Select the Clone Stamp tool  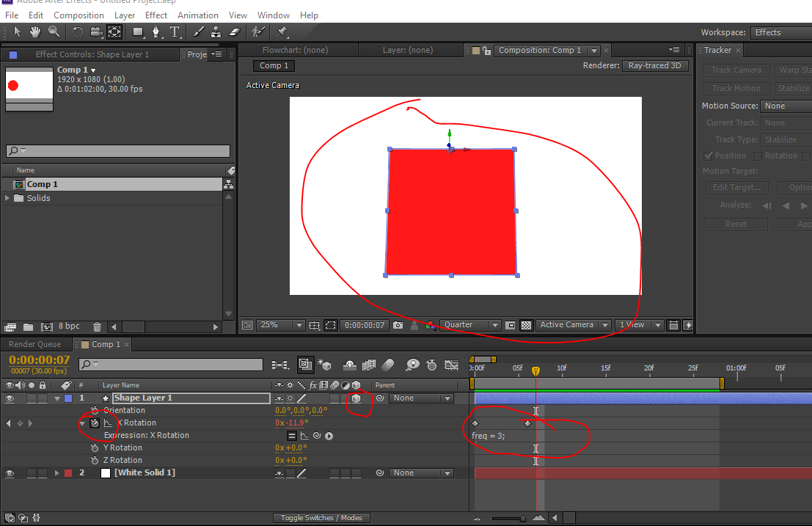click(216, 32)
